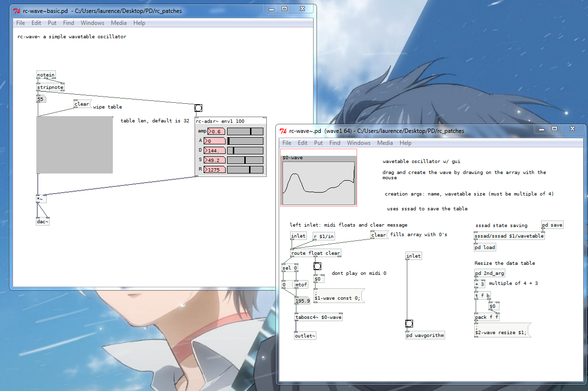Open Put menu in rc-wave~.pd window
This screenshot has height=391, width=588.
pos(318,143)
